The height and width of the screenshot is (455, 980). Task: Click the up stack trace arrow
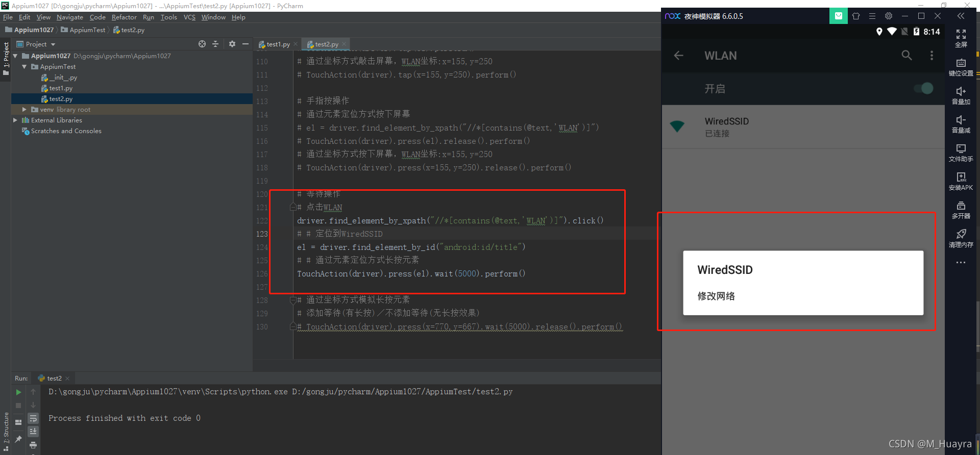click(x=33, y=392)
